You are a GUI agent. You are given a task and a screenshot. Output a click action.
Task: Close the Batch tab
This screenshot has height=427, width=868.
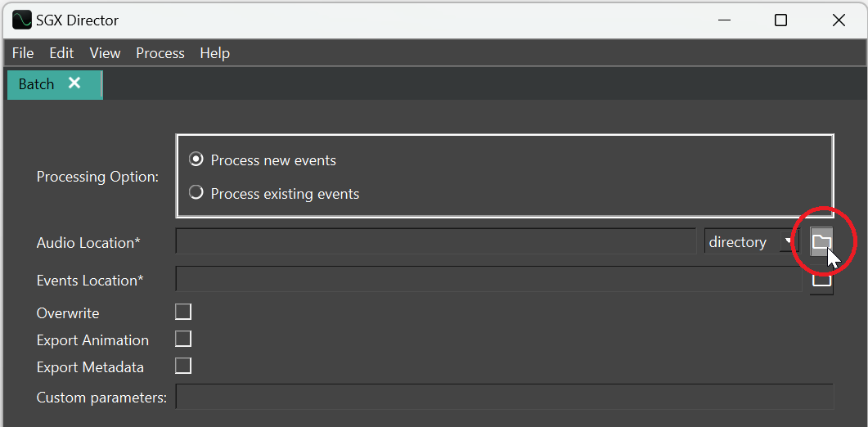point(74,83)
